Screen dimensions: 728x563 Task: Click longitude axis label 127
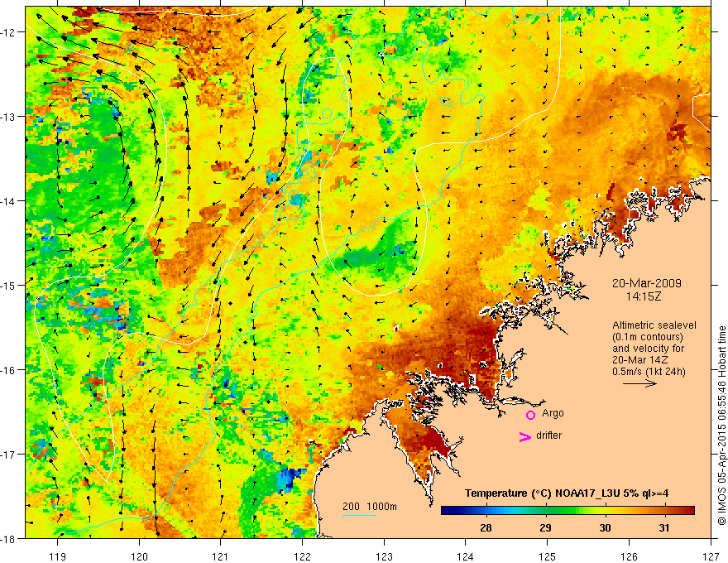pyautogui.click(x=711, y=556)
